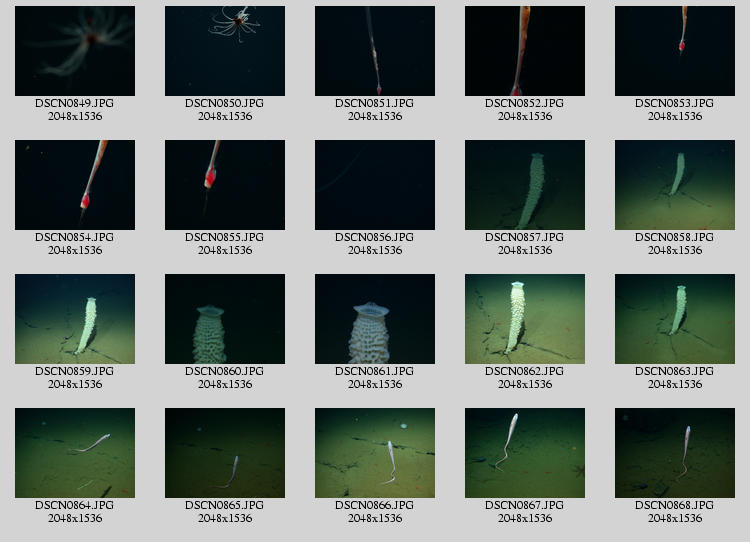Click the file name text DSCN0857.JPG

point(525,237)
